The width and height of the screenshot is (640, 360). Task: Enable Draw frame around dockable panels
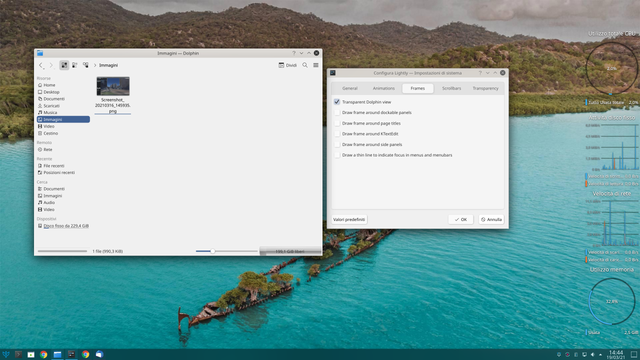337,112
